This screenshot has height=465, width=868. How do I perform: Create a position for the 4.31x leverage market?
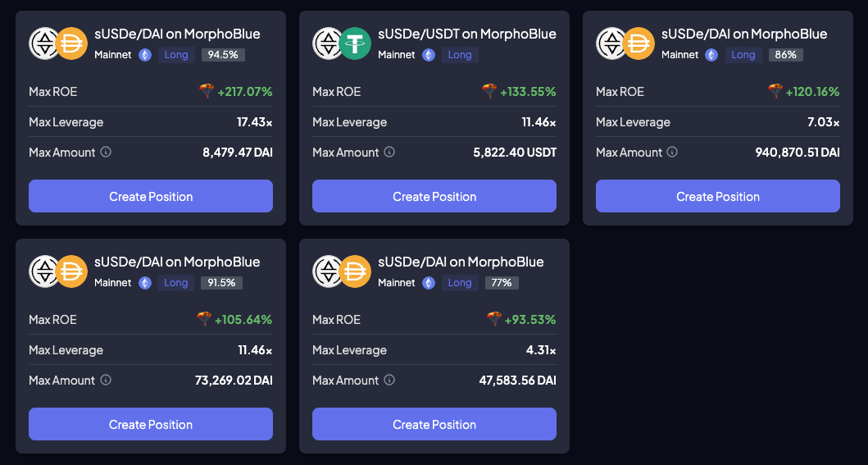434,425
